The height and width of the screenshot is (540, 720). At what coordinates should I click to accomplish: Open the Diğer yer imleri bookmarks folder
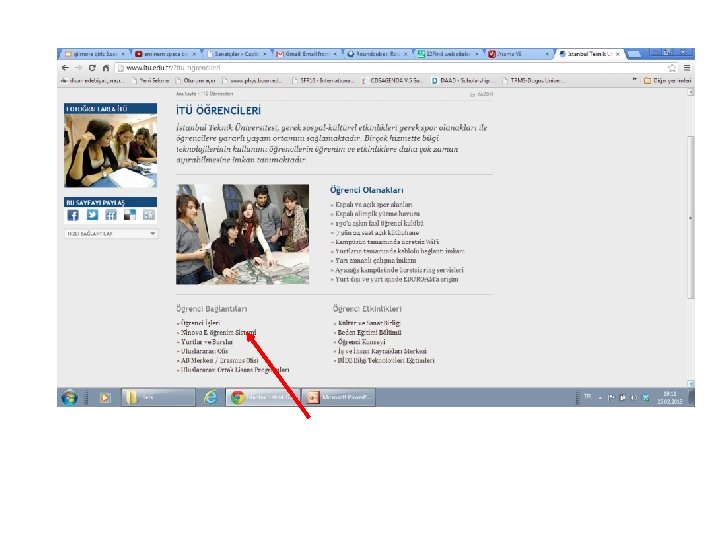tap(667, 80)
